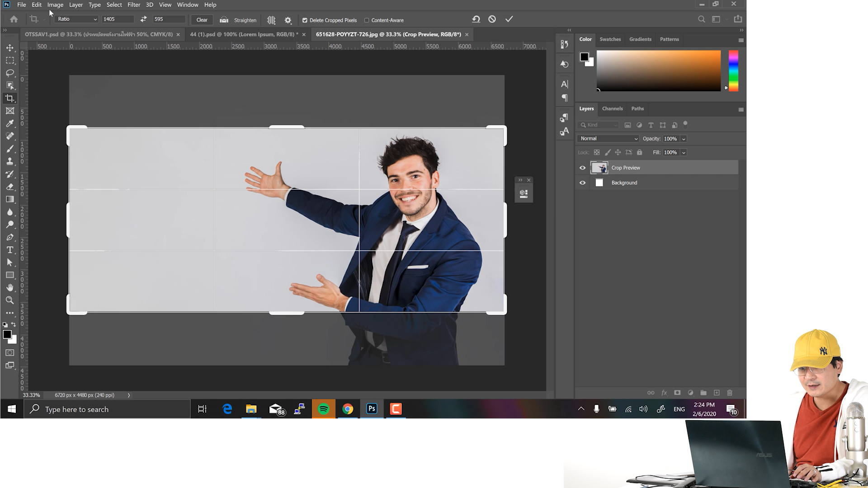Select the Lasso tool
Image resolution: width=868 pixels, height=488 pixels.
[10, 73]
